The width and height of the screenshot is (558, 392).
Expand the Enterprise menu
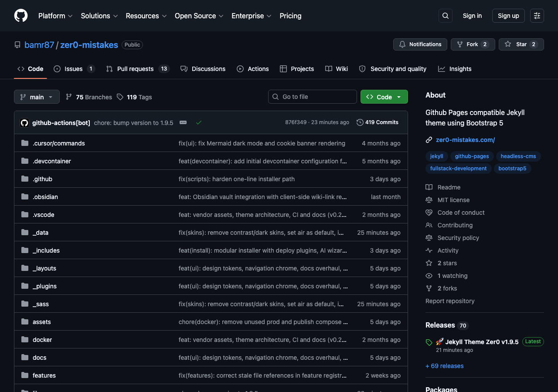252,16
